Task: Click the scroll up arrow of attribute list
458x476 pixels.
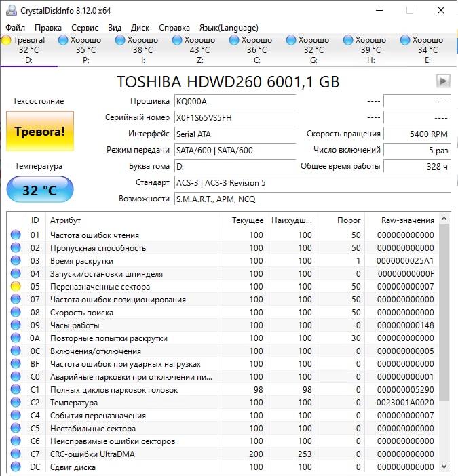Action: point(444,218)
